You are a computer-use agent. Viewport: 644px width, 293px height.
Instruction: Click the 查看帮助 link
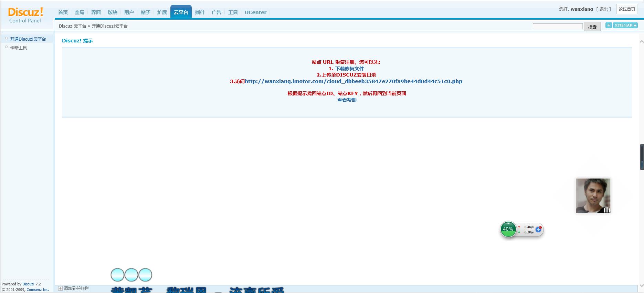point(347,100)
